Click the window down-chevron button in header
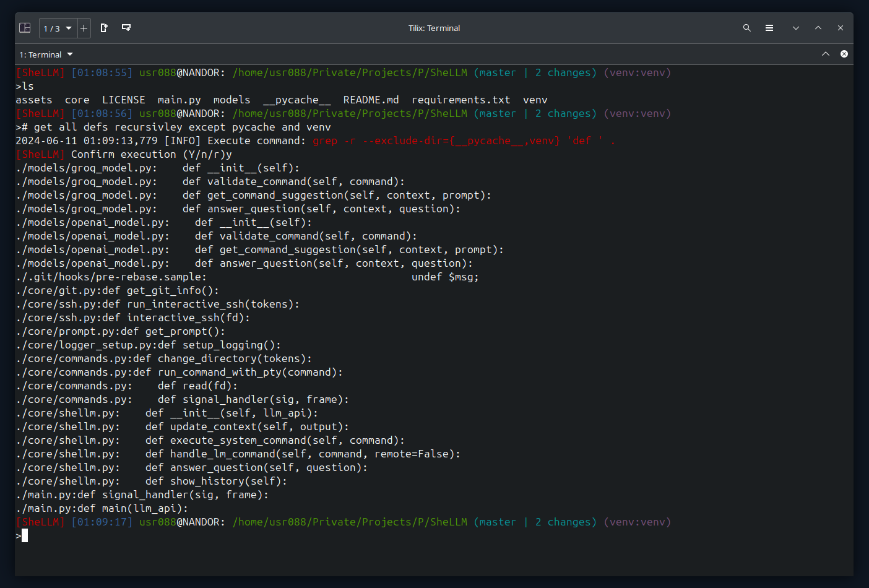869x588 pixels. click(x=796, y=28)
